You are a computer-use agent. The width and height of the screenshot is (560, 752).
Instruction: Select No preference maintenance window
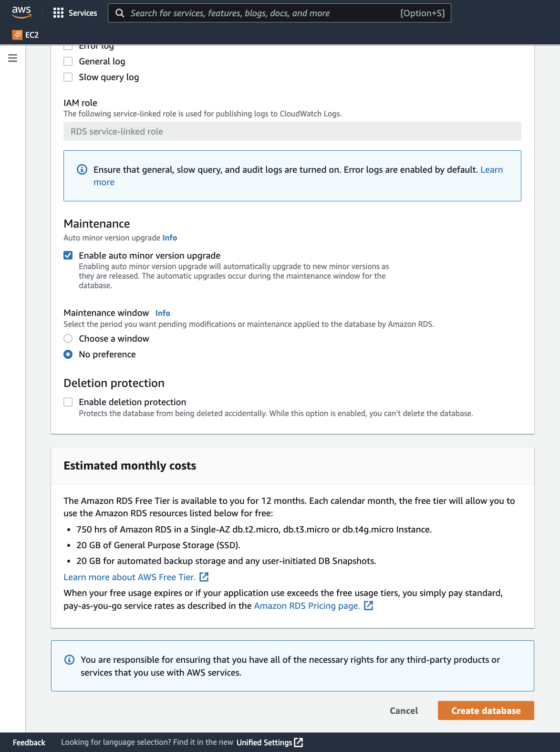[68, 355]
